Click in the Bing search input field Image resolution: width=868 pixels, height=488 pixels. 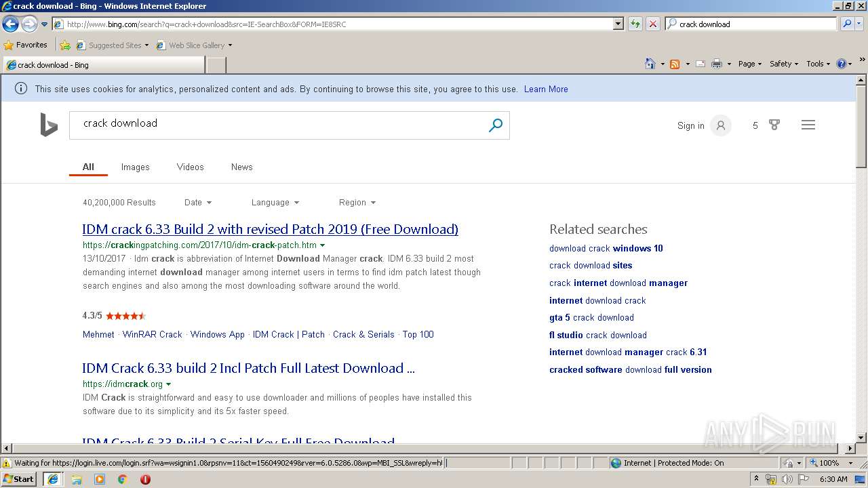pyautogui.click(x=278, y=125)
